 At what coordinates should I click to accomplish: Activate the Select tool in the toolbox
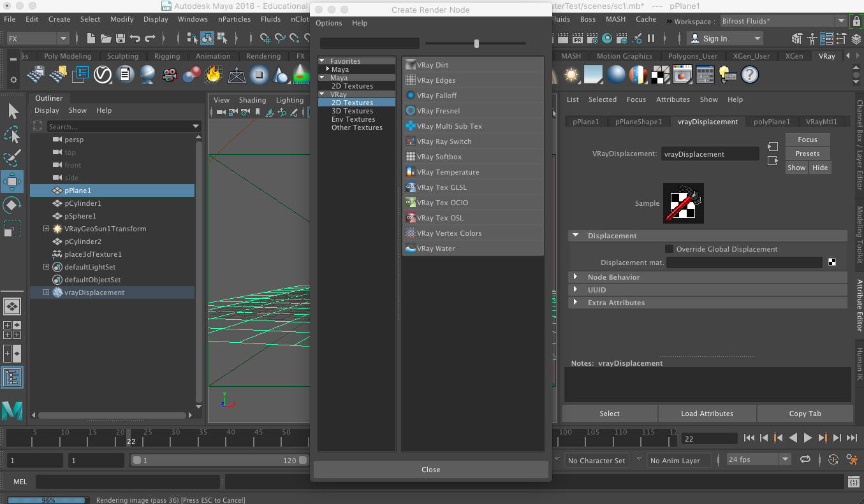[12, 112]
